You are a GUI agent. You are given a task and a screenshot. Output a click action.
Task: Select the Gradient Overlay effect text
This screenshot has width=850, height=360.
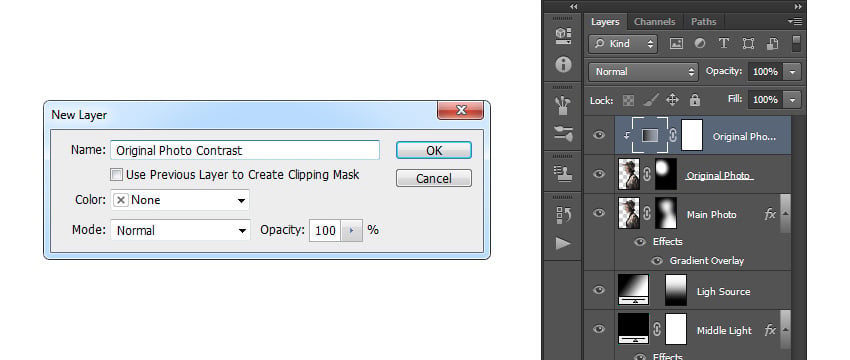coord(707,261)
